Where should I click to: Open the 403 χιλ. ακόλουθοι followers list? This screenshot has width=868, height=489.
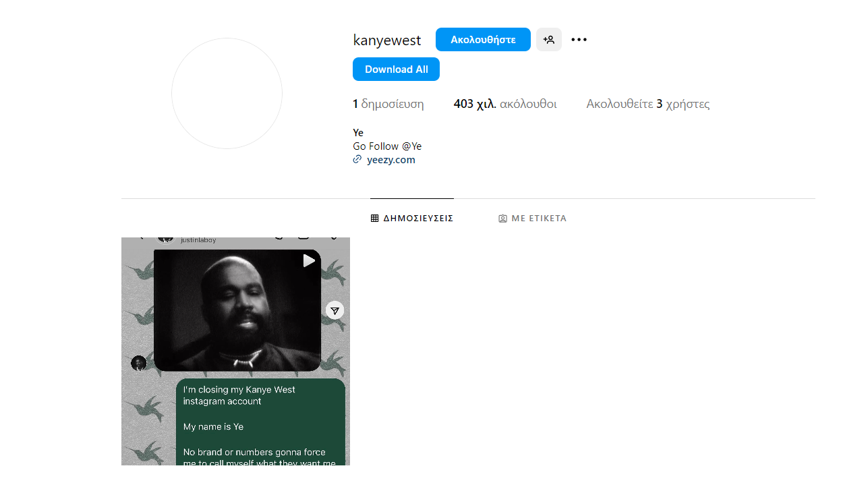tap(504, 104)
